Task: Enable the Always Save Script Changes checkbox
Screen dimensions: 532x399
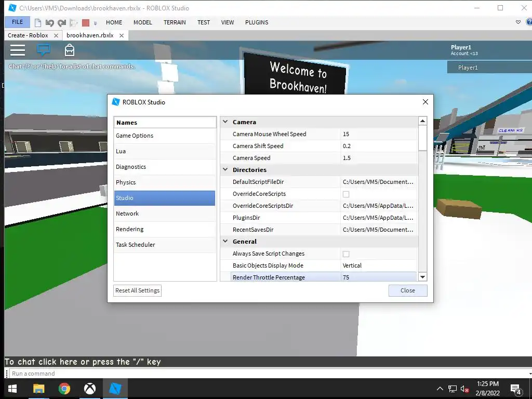Action: [x=345, y=254]
